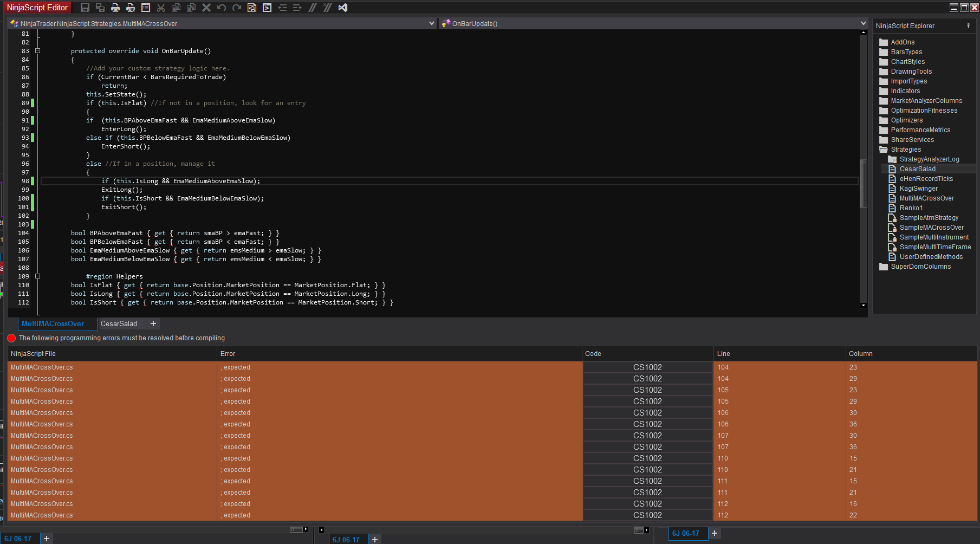Image resolution: width=980 pixels, height=544 pixels.
Task: Open the Find and Replace icon
Action: click(252, 8)
